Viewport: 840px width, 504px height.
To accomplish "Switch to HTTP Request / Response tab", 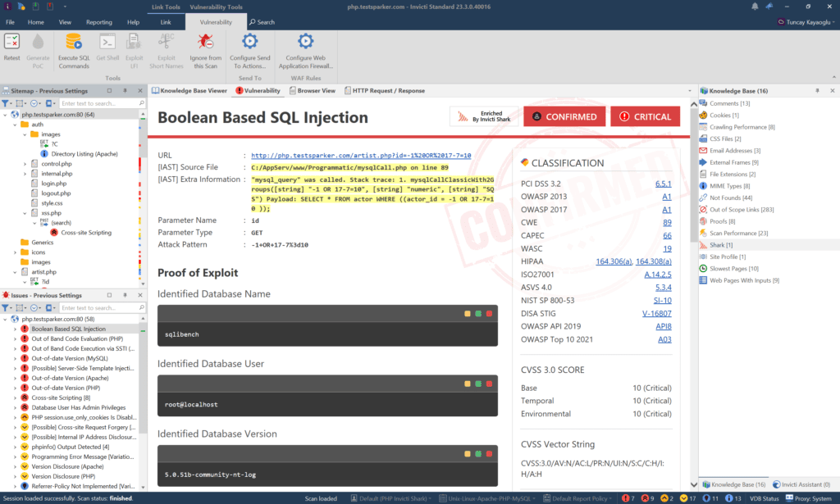I will (x=385, y=91).
